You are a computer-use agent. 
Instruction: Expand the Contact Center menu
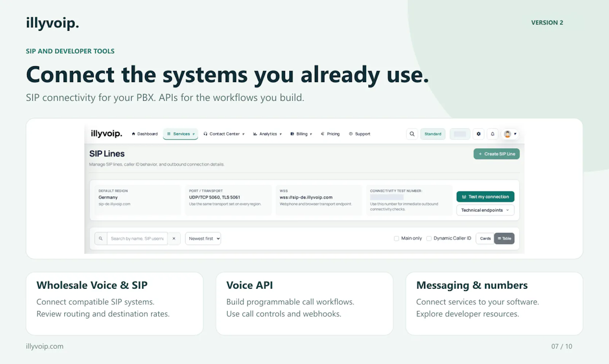point(224,134)
